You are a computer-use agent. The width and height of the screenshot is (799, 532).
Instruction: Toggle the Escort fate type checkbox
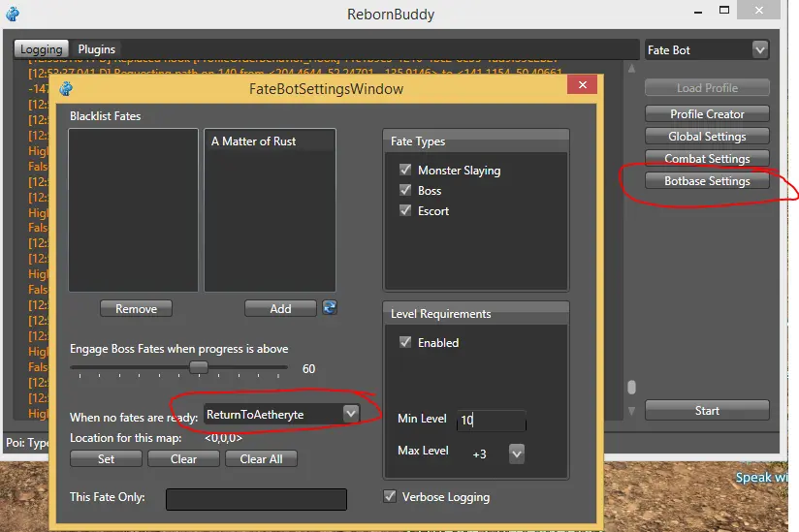tap(405, 210)
